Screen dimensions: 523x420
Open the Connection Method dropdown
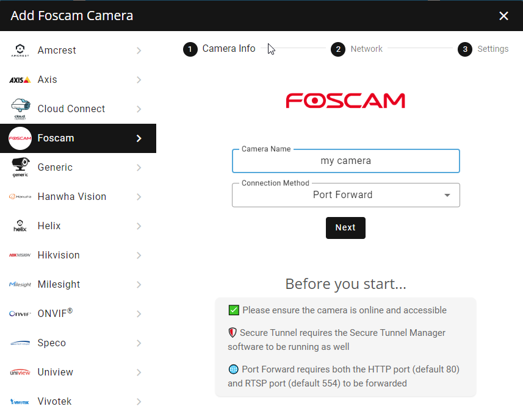(345, 195)
